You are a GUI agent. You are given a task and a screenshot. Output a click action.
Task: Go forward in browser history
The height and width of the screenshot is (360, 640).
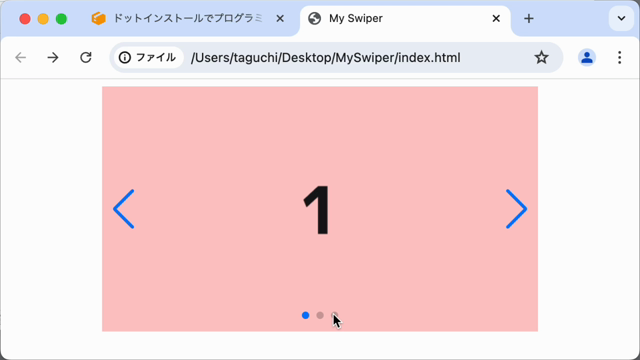coord(53,58)
